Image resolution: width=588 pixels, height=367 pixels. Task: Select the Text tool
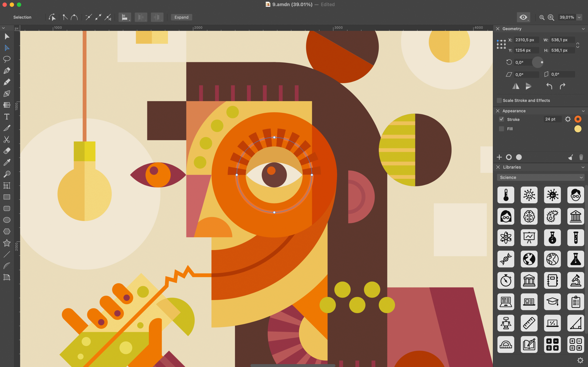[7, 117]
